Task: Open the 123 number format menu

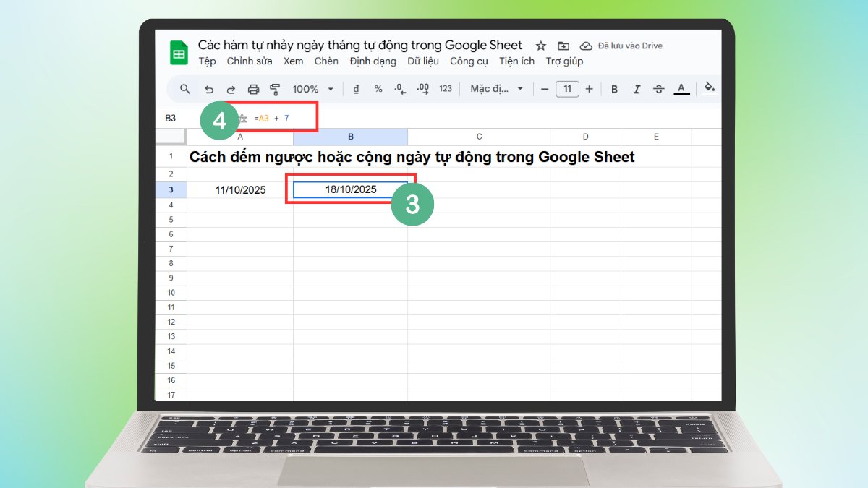Action: tap(445, 88)
